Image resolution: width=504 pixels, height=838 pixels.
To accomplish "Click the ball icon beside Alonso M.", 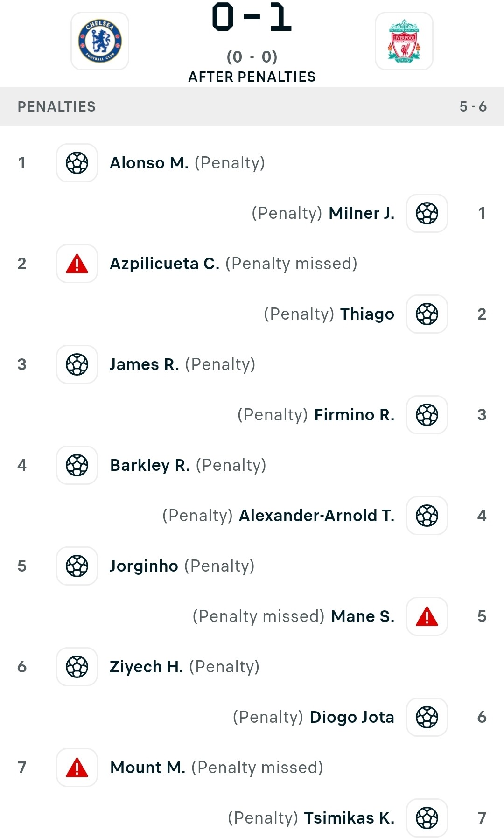I will click(x=77, y=163).
